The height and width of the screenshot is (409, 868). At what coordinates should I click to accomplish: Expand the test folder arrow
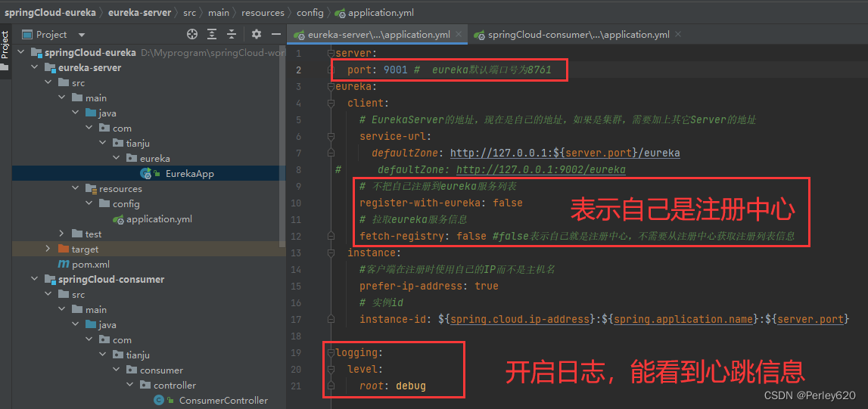coord(62,234)
